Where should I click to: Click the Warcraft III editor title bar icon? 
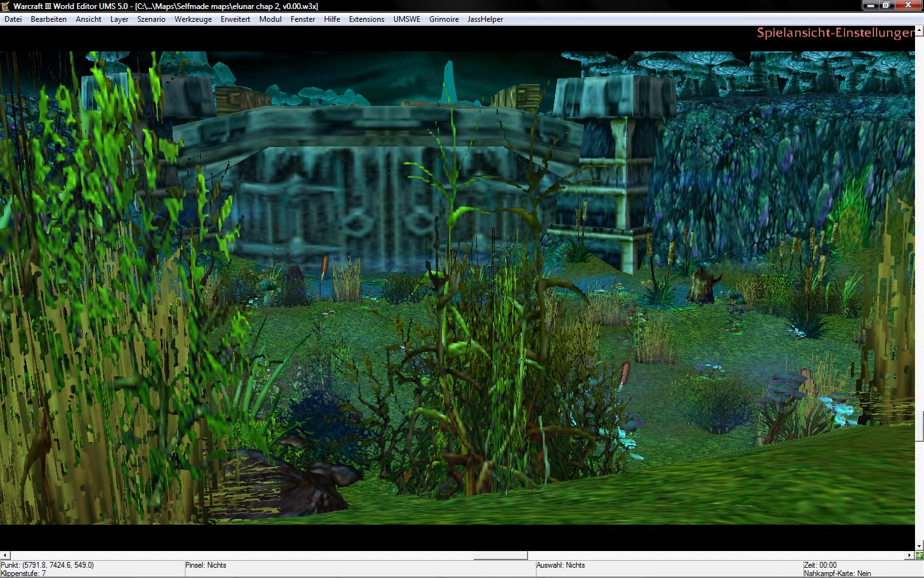click(6, 6)
